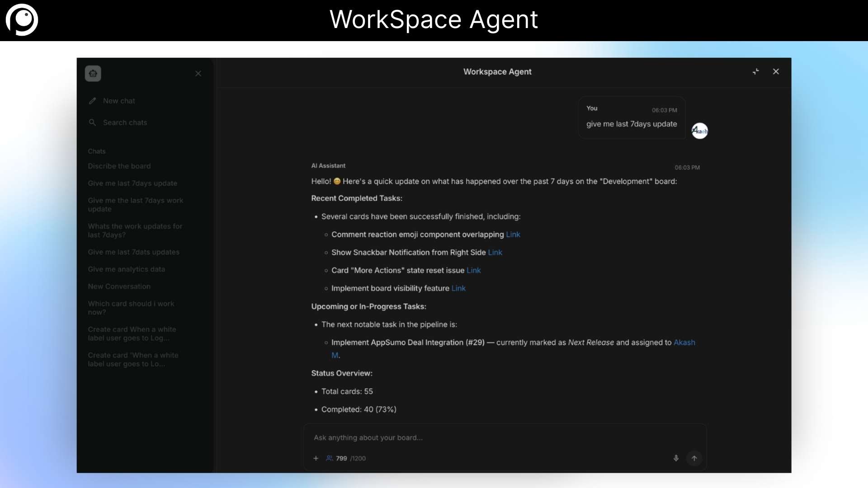Send the message using the up-arrow icon
This screenshot has height=488, width=868.
click(694, 458)
